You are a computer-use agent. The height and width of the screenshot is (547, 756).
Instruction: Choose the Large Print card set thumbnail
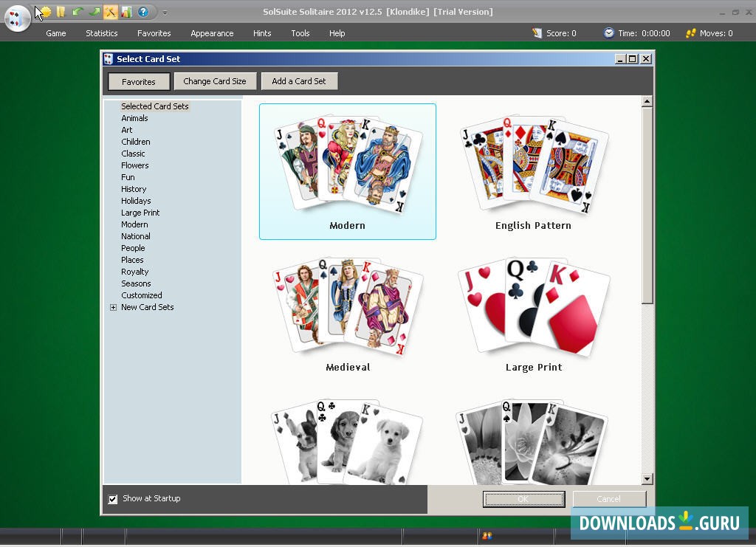pos(533,314)
